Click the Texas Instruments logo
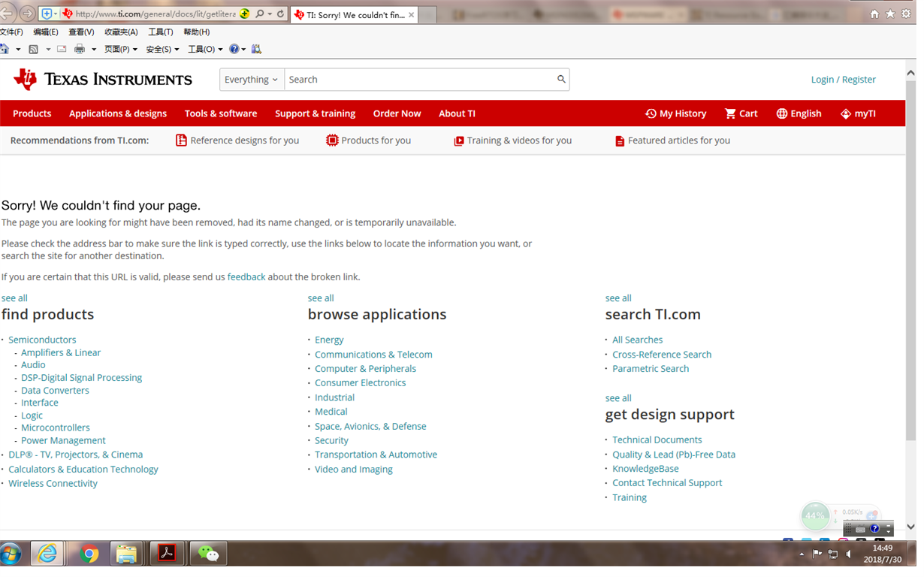The image size is (924, 577). (x=103, y=79)
